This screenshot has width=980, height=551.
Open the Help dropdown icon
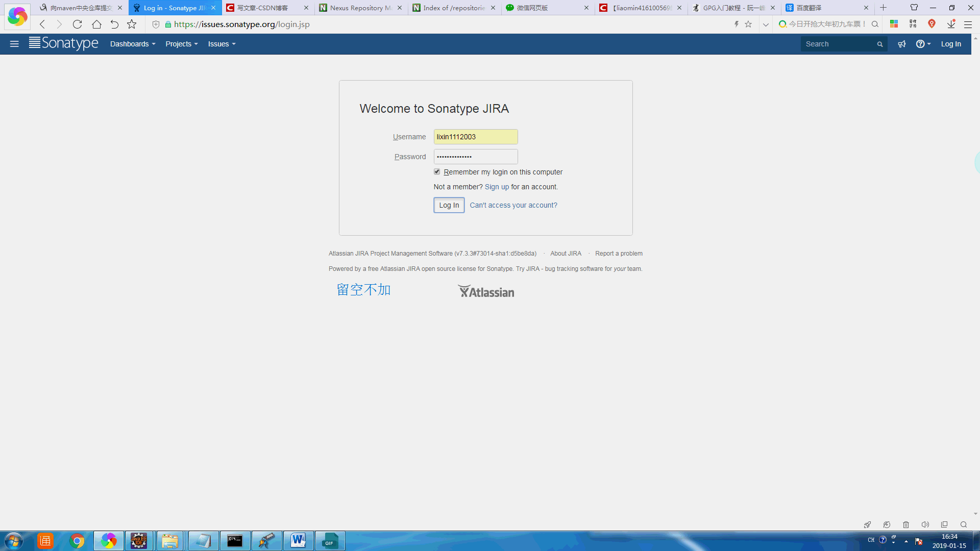coord(923,44)
